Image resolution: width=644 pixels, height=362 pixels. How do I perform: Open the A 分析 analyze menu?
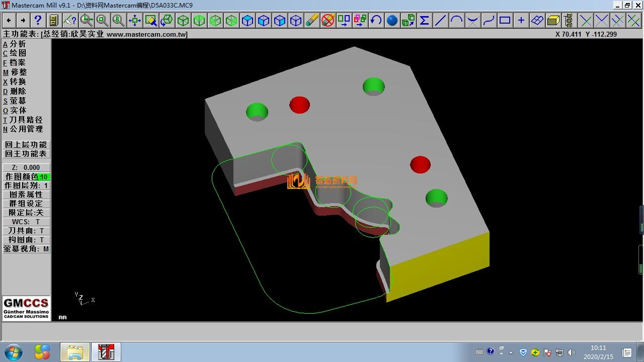pos(15,44)
